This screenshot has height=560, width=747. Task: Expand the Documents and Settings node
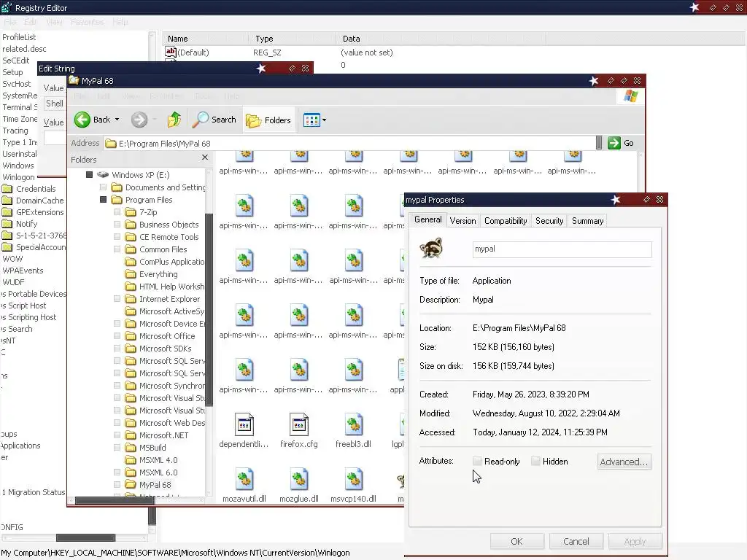103,187
